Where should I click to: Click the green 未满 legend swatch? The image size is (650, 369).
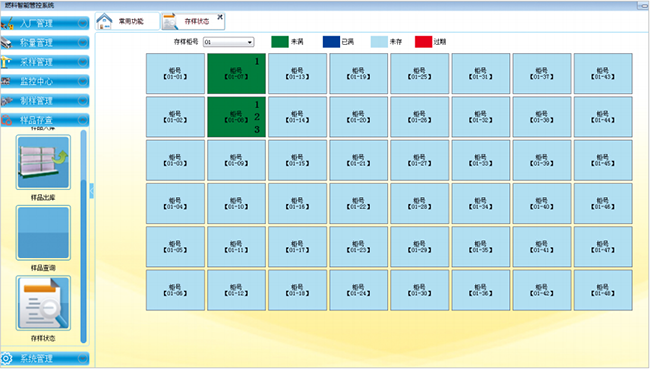280,42
